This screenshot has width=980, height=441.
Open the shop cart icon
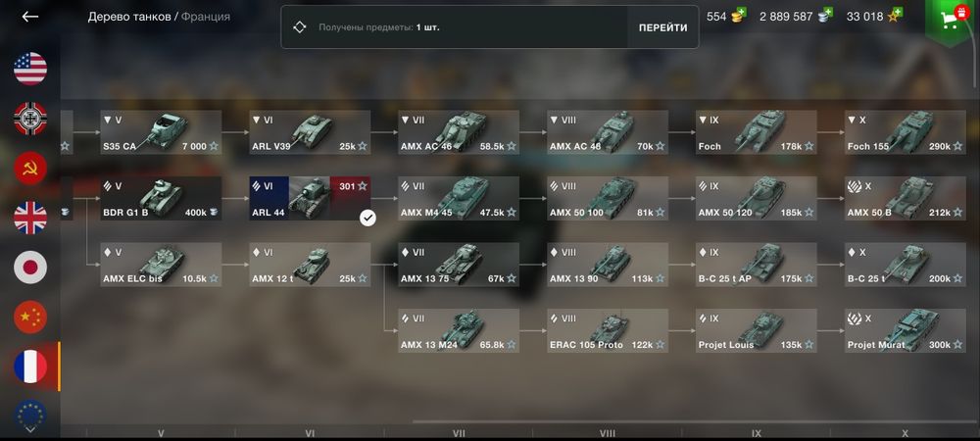pos(952,19)
